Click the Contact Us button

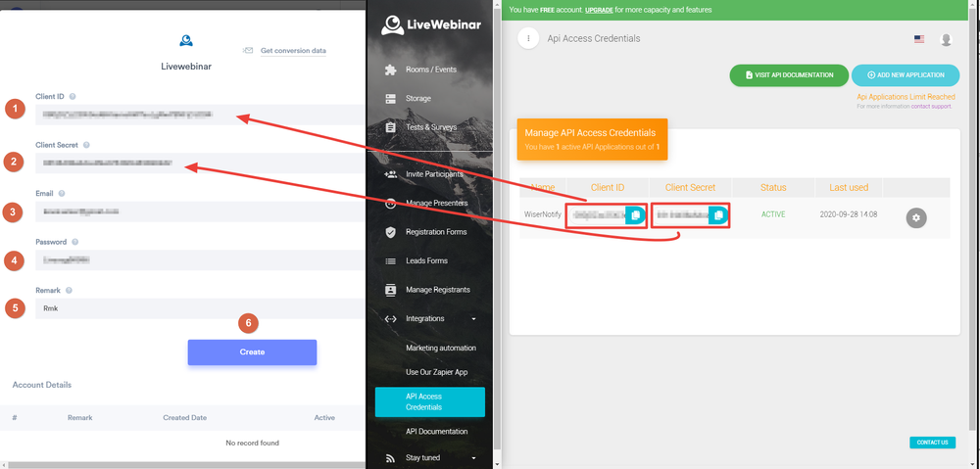[x=932, y=443]
